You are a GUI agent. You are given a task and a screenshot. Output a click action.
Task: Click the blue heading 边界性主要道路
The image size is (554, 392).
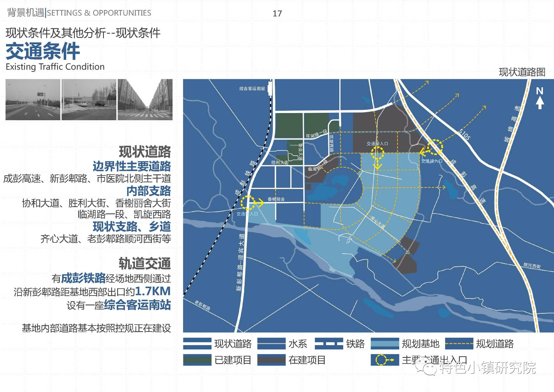(132, 166)
